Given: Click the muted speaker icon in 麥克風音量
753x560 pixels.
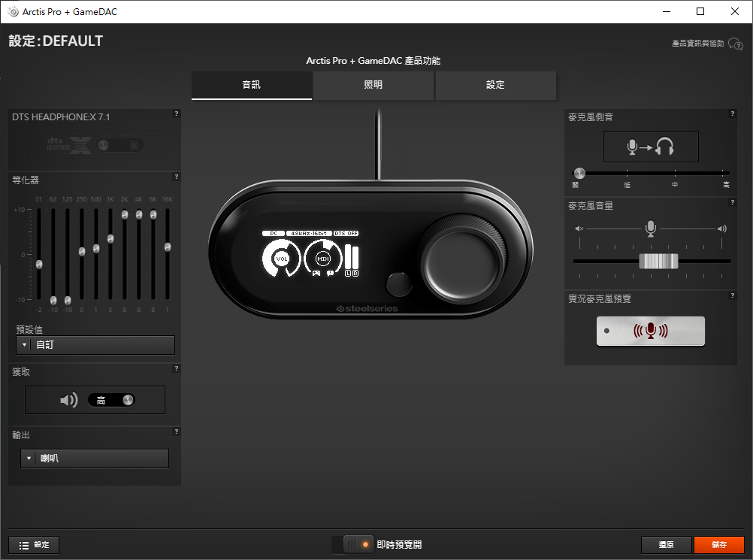Looking at the screenshot, I should click(x=579, y=229).
